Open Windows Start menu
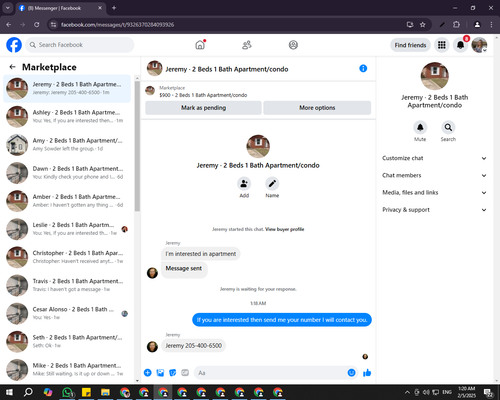The height and width of the screenshot is (400, 500). coord(9,392)
